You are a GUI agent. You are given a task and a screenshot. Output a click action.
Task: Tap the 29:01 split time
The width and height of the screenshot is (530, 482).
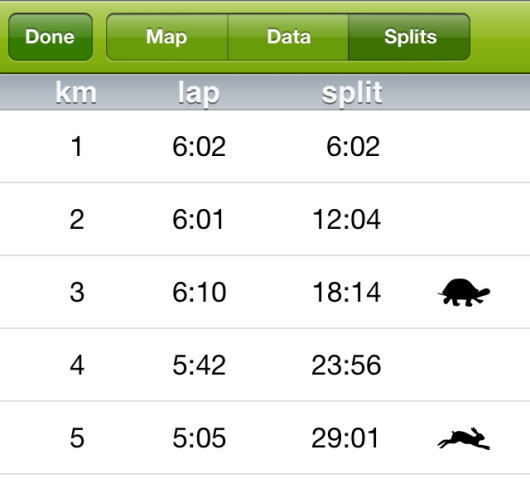tap(345, 438)
